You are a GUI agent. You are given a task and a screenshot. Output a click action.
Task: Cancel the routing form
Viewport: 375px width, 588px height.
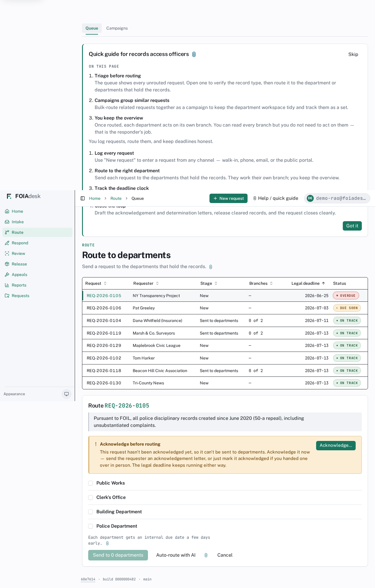[x=225, y=555]
